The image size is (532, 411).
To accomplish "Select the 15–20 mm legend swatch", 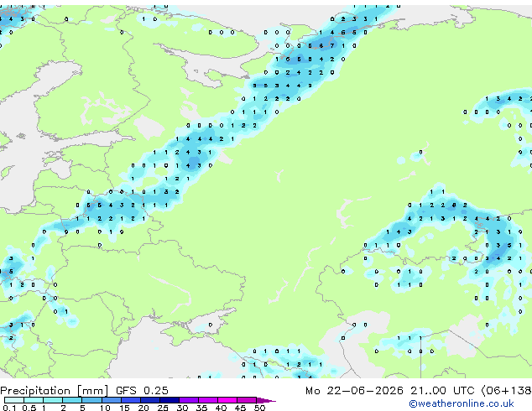I will click(130, 400).
